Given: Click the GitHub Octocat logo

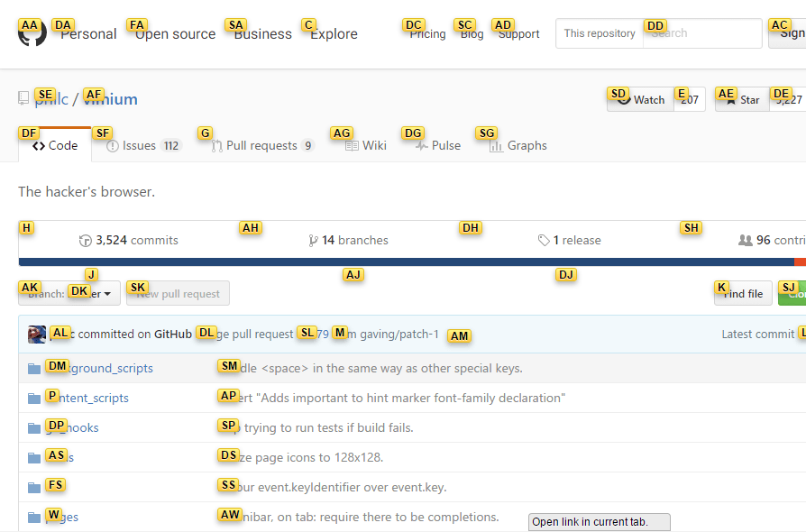Looking at the screenshot, I should [32, 34].
